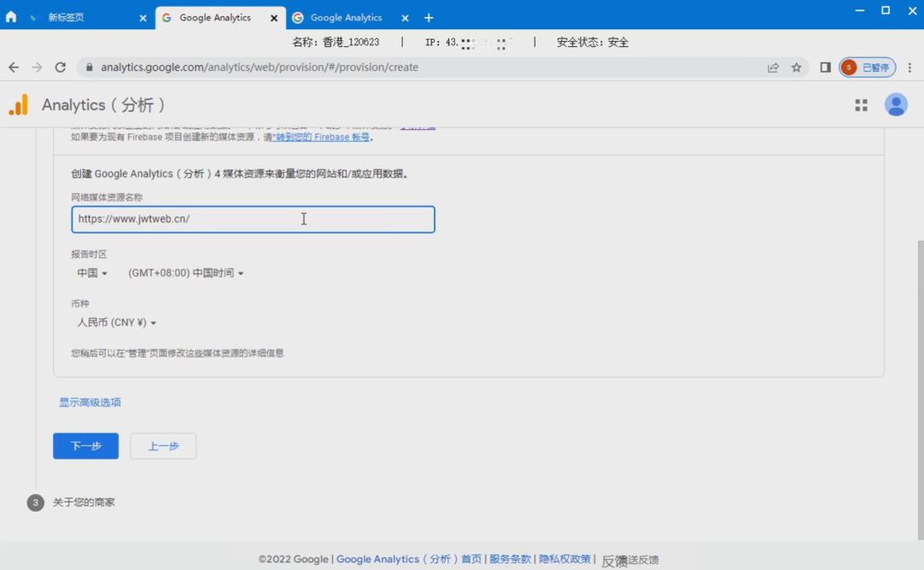This screenshot has height=570, width=924.
Task: Click the 下一步 button
Action: tap(86, 446)
